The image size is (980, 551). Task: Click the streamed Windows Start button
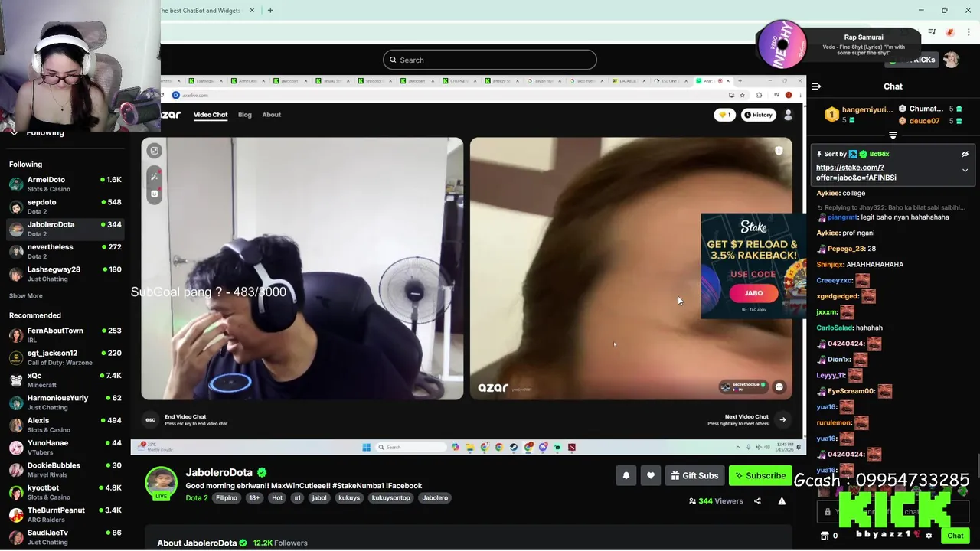click(x=366, y=447)
